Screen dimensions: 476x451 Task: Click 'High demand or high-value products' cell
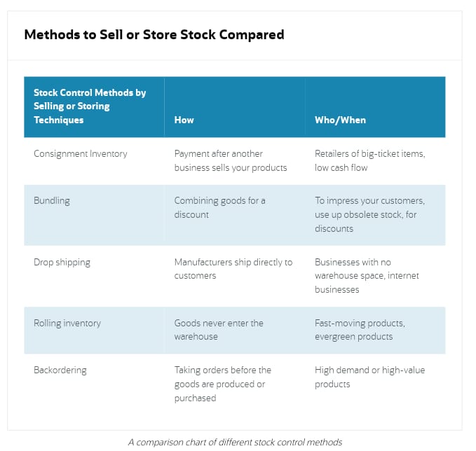(369, 377)
